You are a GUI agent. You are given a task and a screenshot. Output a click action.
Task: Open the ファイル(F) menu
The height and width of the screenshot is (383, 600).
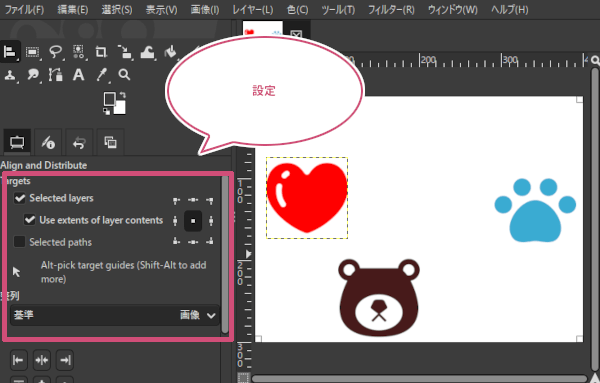coord(24,10)
